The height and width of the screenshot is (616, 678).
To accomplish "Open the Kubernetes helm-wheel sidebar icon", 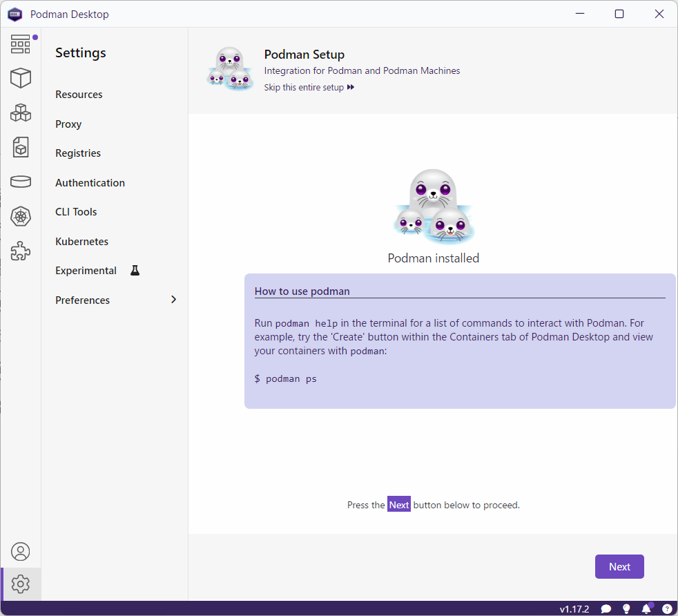I will [21, 216].
